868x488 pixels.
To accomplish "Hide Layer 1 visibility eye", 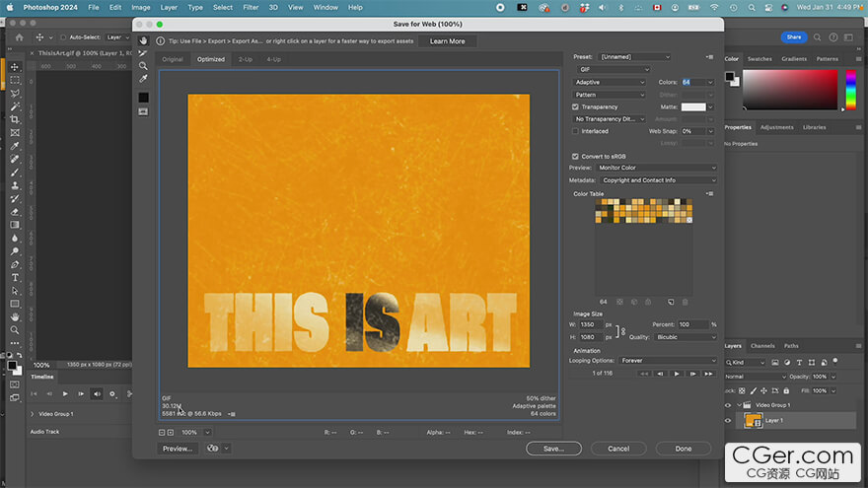I will [728, 421].
